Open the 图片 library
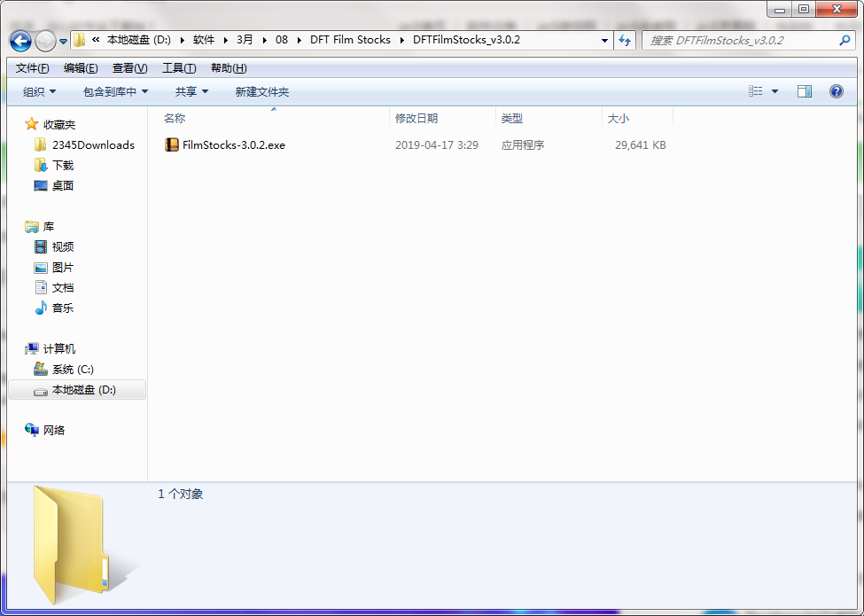864x616 pixels. click(x=63, y=267)
